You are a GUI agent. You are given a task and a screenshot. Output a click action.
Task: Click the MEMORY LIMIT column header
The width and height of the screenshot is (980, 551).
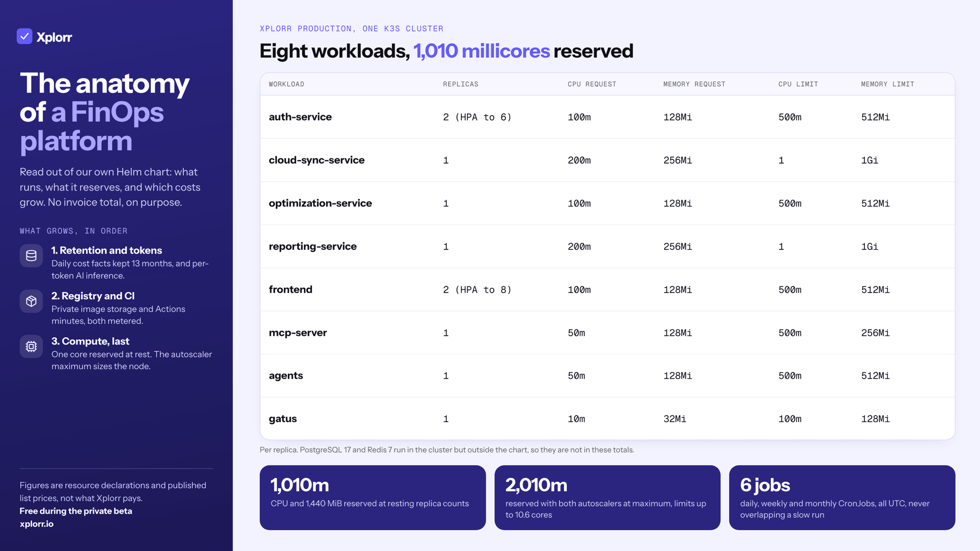click(x=888, y=84)
